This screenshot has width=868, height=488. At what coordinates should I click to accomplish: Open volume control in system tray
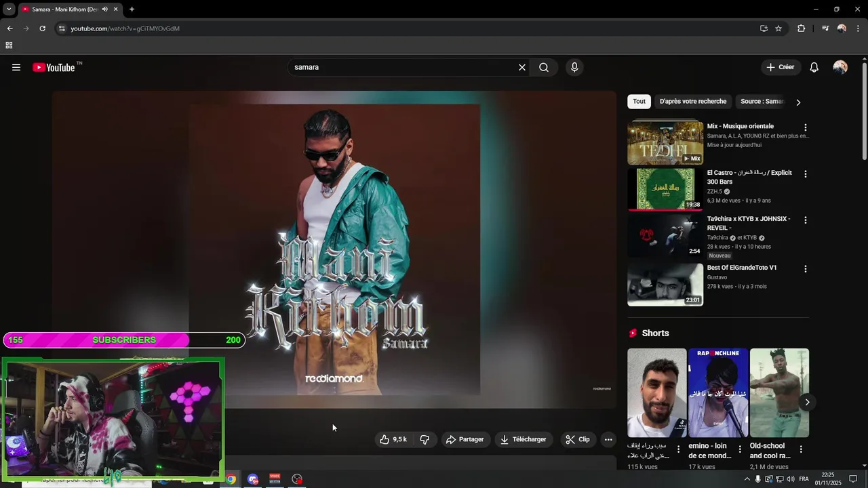(x=791, y=479)
